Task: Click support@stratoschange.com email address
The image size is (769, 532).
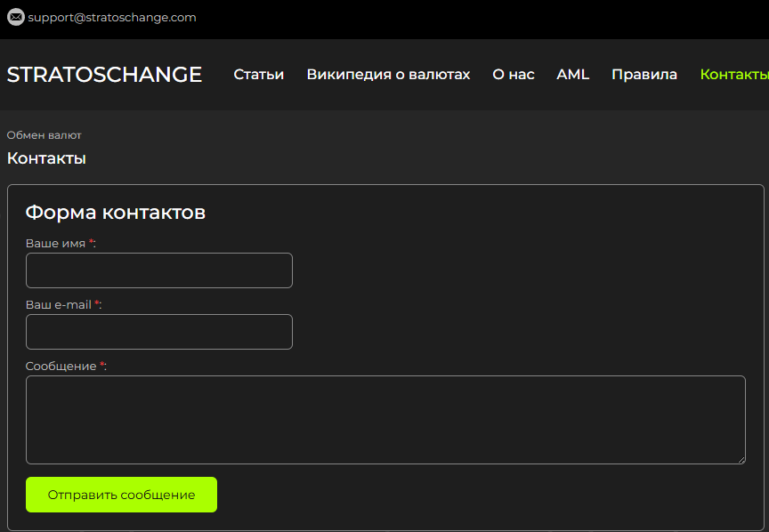Action: coord(111,17)
